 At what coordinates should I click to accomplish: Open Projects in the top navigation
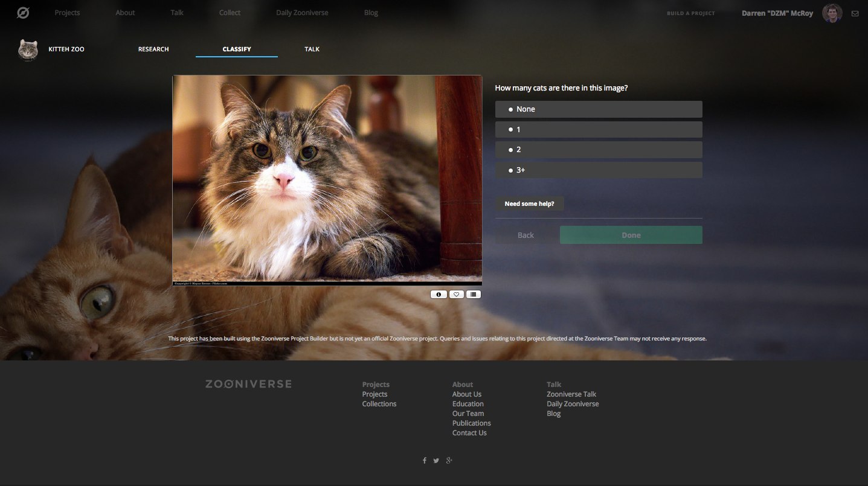tap(67, 13)
